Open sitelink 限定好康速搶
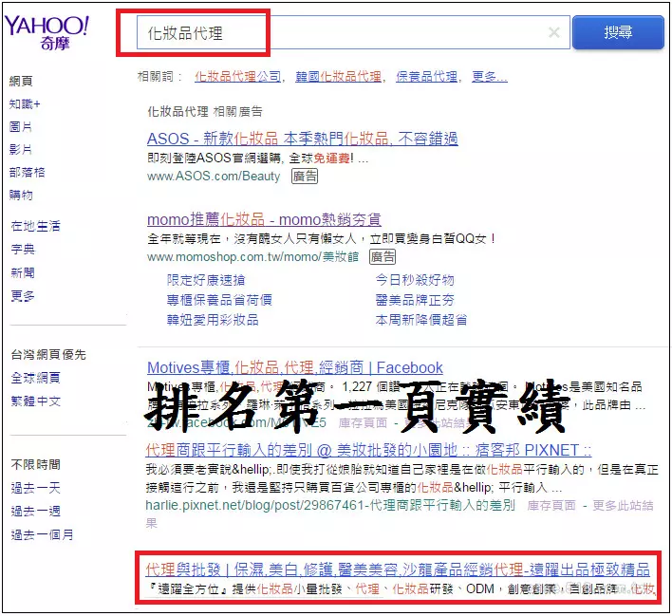This screenshot has height=616, width=672. click(206, 280)
